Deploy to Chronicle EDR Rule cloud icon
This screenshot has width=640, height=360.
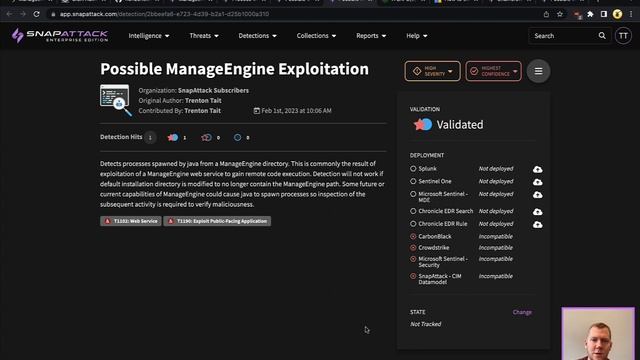point(538,224)
